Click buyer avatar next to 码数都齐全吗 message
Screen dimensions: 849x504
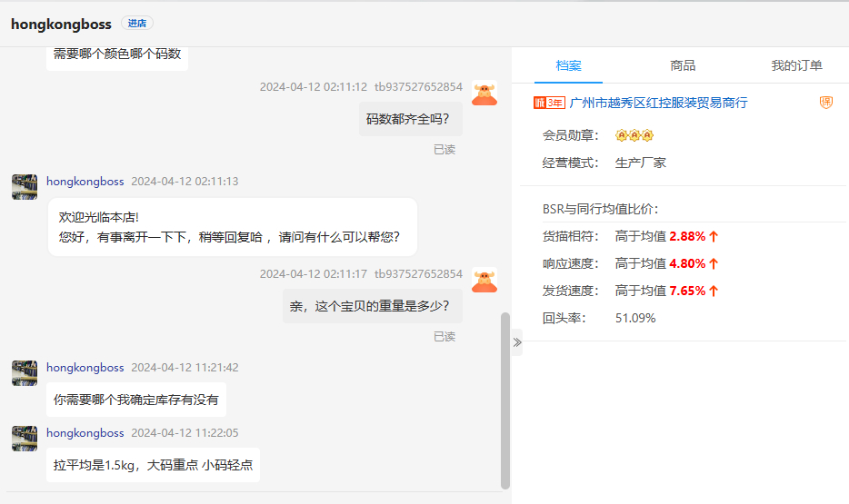click(x=484, y=94)
